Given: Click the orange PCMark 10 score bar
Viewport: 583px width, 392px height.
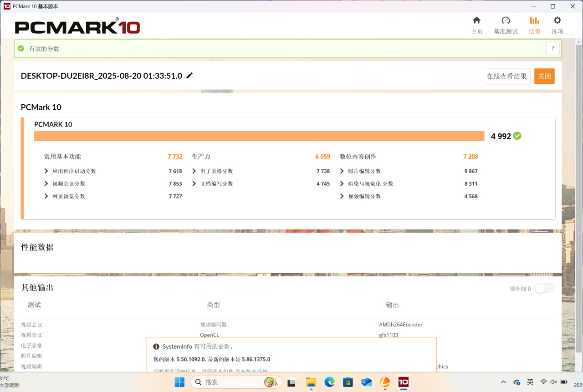Looking at the screenshot, I should click(x=259, y=136).
